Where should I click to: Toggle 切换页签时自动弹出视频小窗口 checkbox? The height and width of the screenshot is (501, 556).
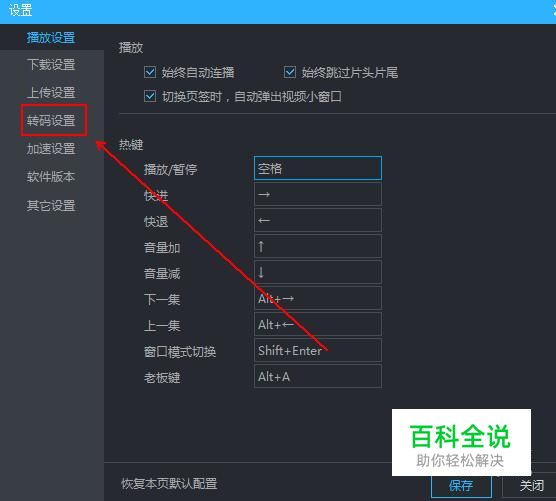pos(150,96)
